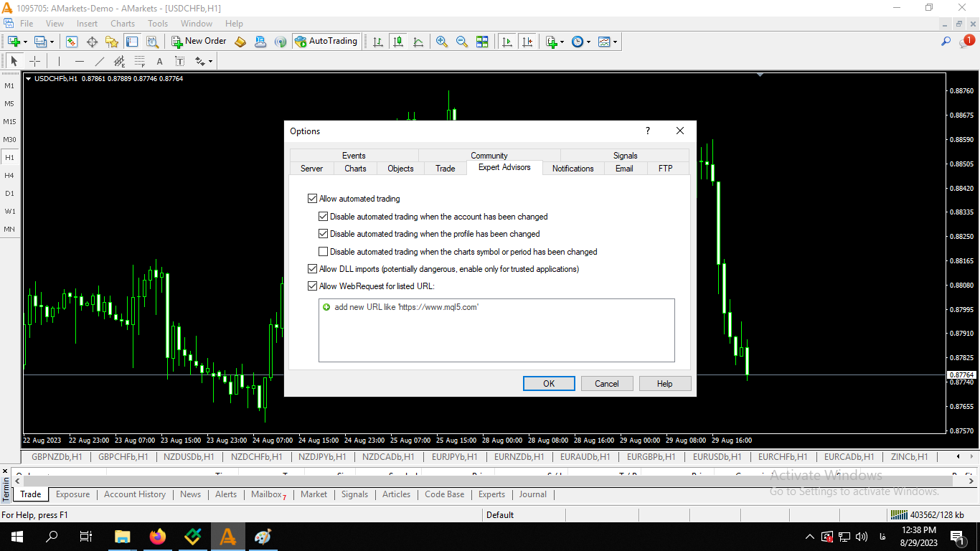Image resolution: width=980 pixels, height=551 pixels.
Task: Click the New Order toolbar button
Action: 199,42
